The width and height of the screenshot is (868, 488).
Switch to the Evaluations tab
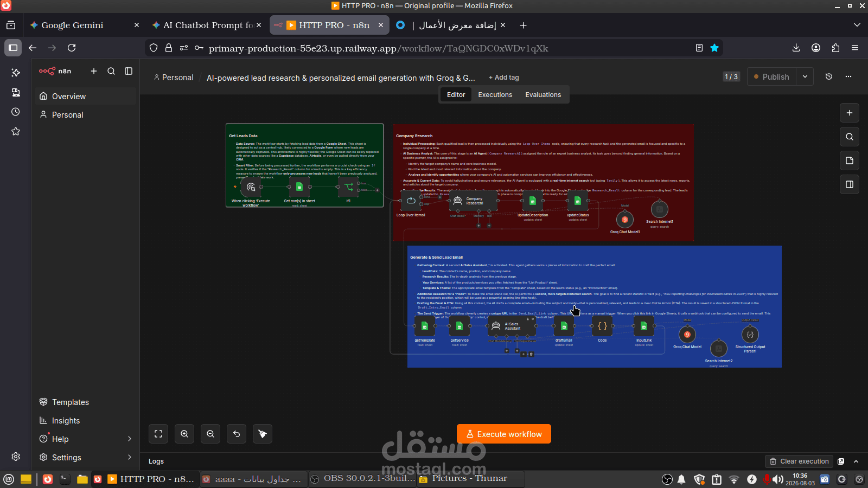pos(543,94)
